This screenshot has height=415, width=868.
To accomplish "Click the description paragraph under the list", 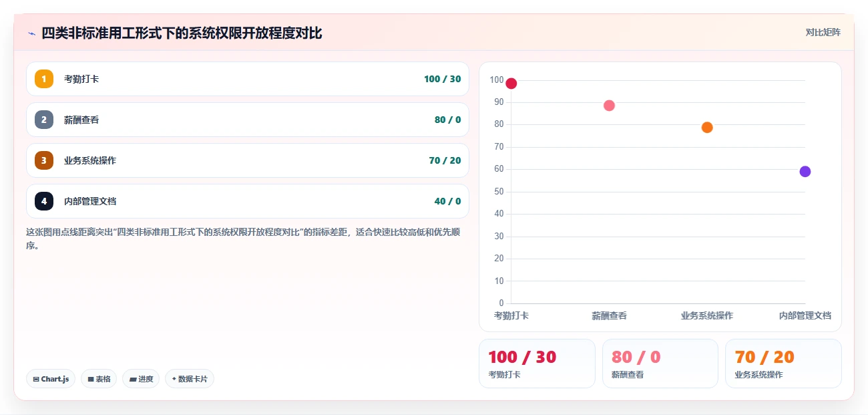I will pyautogui.click(x=243, y=239).
